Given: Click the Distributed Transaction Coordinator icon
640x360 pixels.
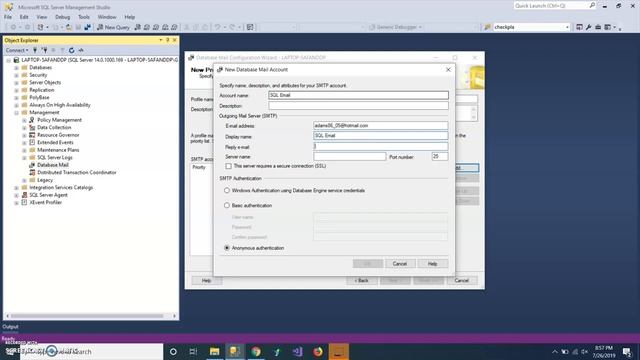Looking at the screenshot, I should pos(32,172).
